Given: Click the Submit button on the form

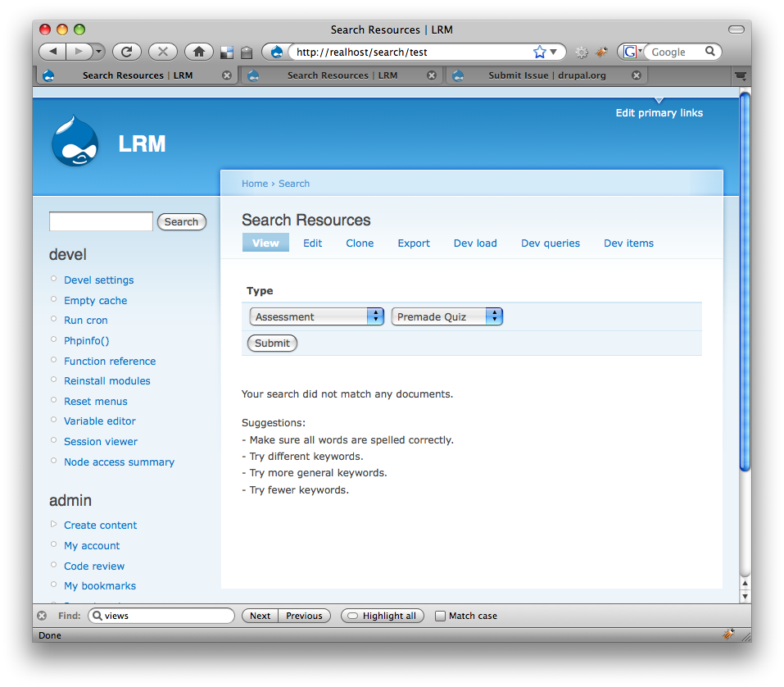Looking at the screenshot, I should 272,343.
